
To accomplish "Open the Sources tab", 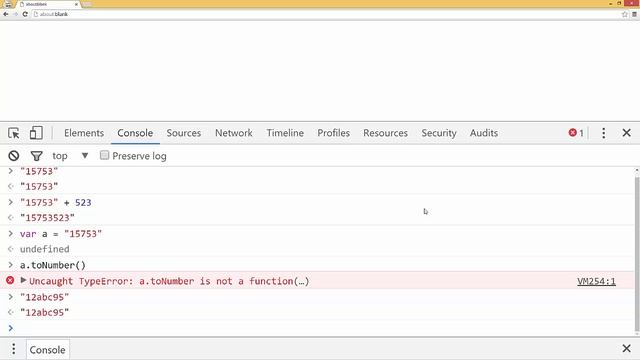I will (x=184, y=133).
